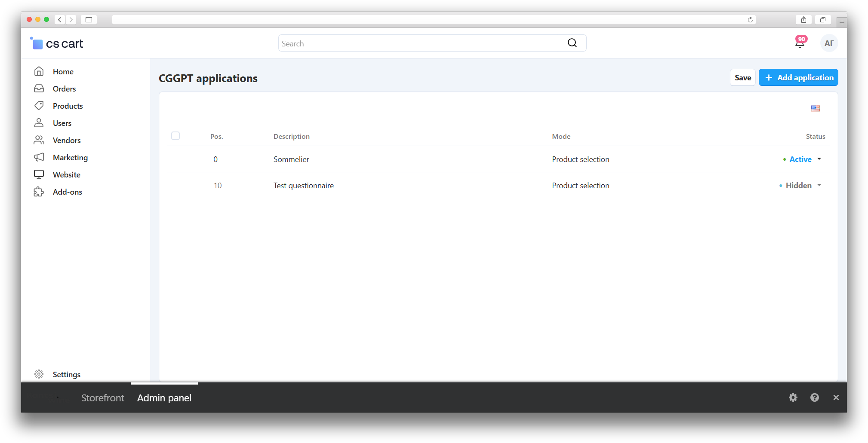868x443 pixels.
Task: Select the US flag language icon
Action: pos(816,108)
